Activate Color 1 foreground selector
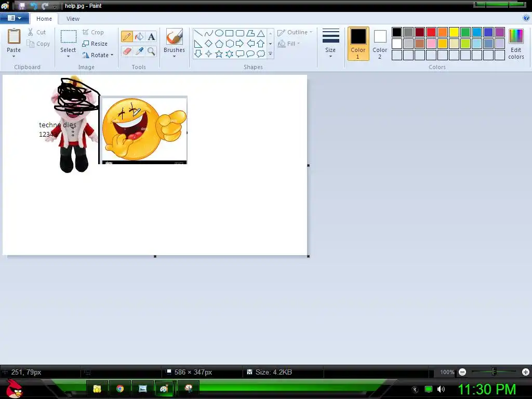The height and width of the screenshot is (399, 532). (358, 44)
